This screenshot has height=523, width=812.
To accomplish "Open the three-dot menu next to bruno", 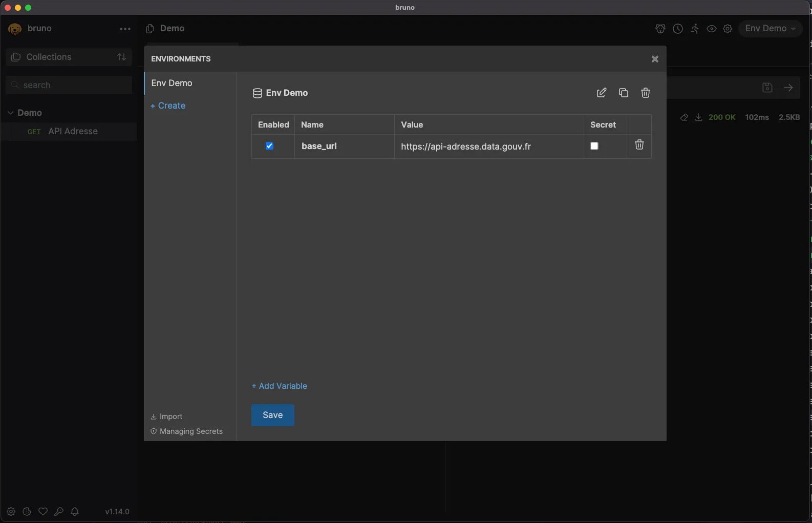I will click(125, 29).
